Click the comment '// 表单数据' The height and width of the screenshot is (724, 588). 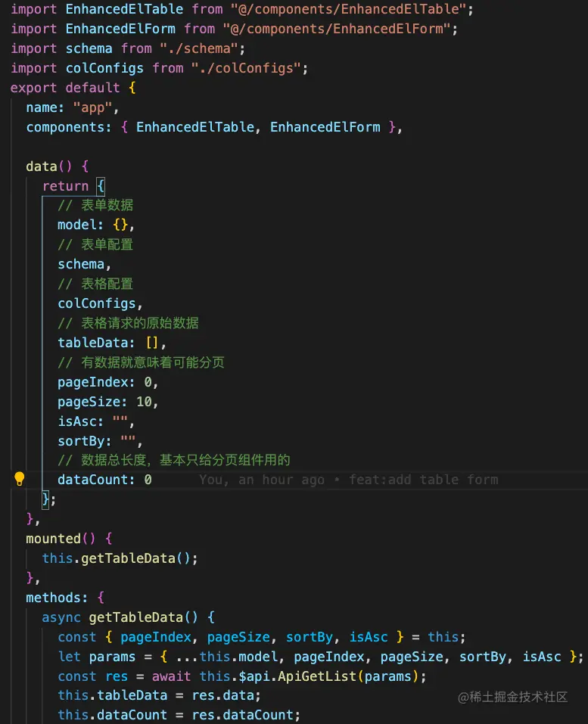95,206
